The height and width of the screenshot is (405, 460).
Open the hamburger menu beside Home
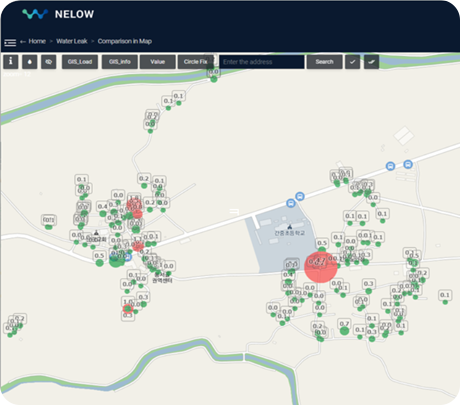click(10, 42)
